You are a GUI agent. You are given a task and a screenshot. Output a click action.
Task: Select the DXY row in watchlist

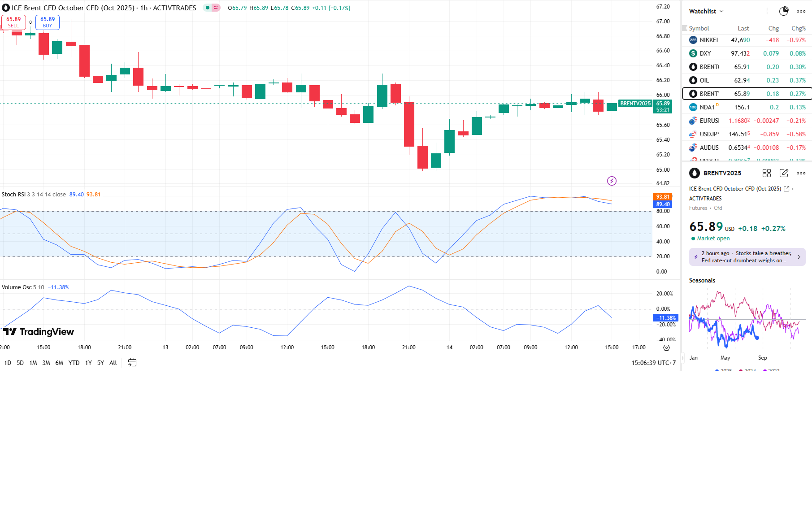coord(747,53)
